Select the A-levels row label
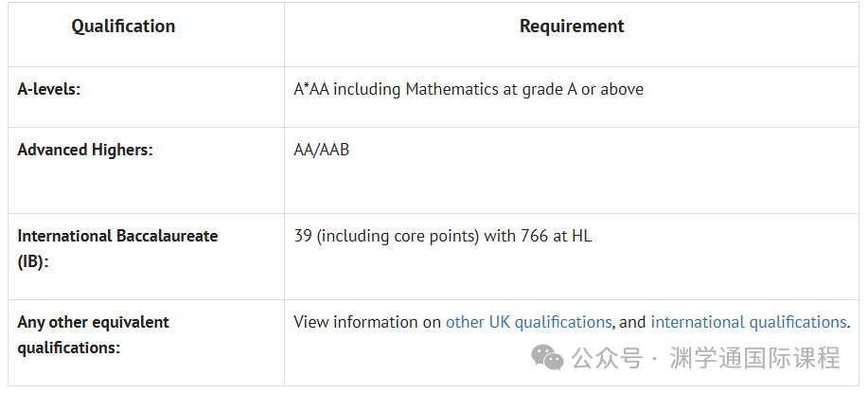Viewport: 868px width, 393px height. tap(48, 89)
